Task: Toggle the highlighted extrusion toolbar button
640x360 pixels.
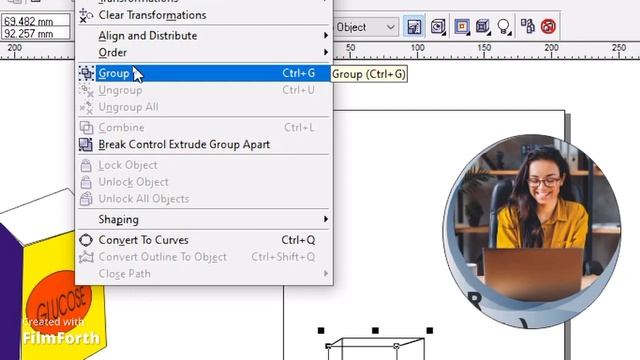Action: click(x=413, y=27)
